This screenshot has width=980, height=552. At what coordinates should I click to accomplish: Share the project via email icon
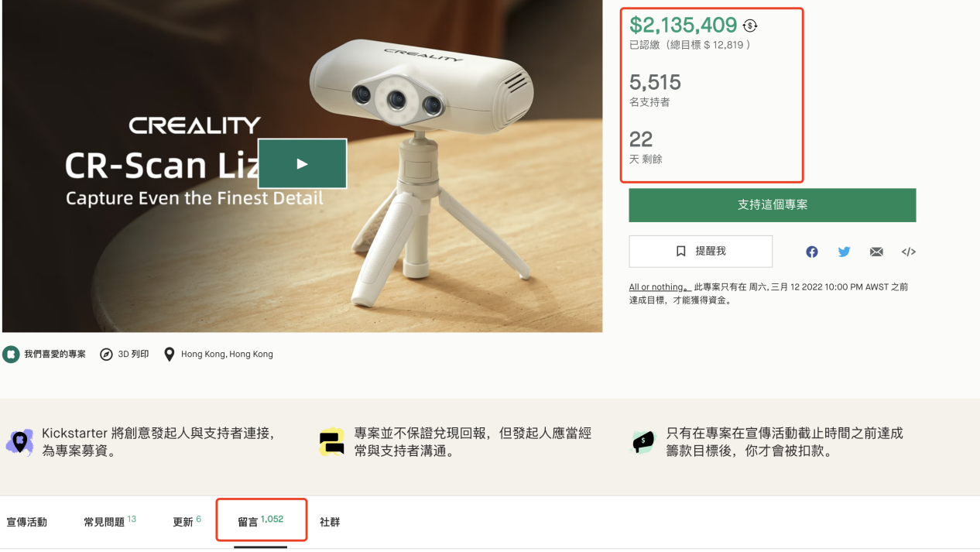pos(875,251)
